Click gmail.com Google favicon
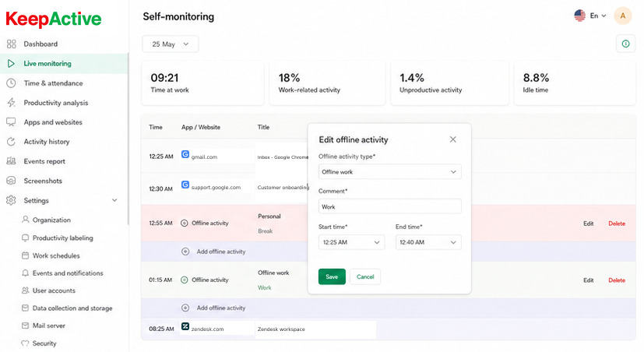Viewport: 644px width, 352px height. [185, 154]
